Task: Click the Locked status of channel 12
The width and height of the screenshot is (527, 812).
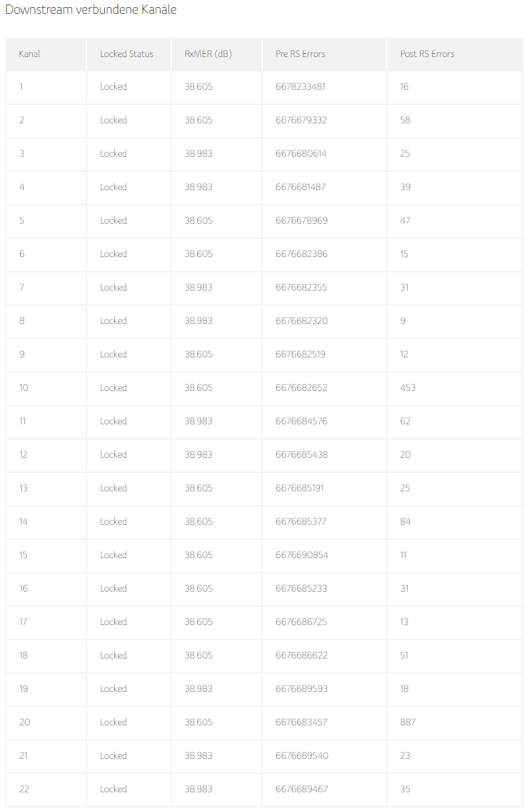Action: [113, 455]
